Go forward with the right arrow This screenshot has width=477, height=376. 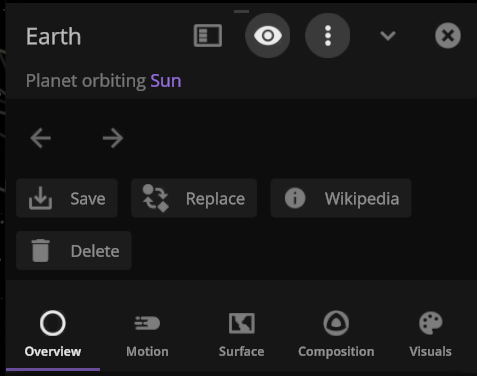[x=113, y=138]
